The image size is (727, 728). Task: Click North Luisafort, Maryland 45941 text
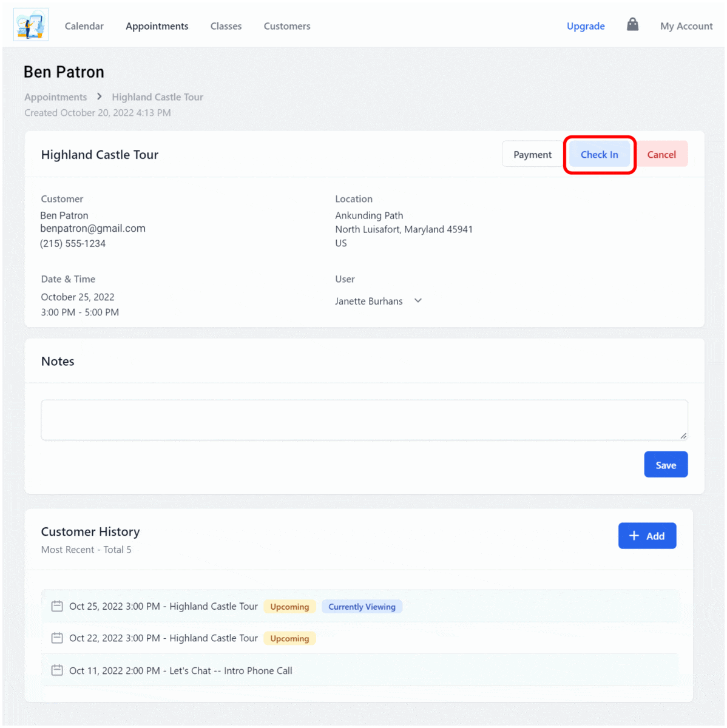point(404,229)
